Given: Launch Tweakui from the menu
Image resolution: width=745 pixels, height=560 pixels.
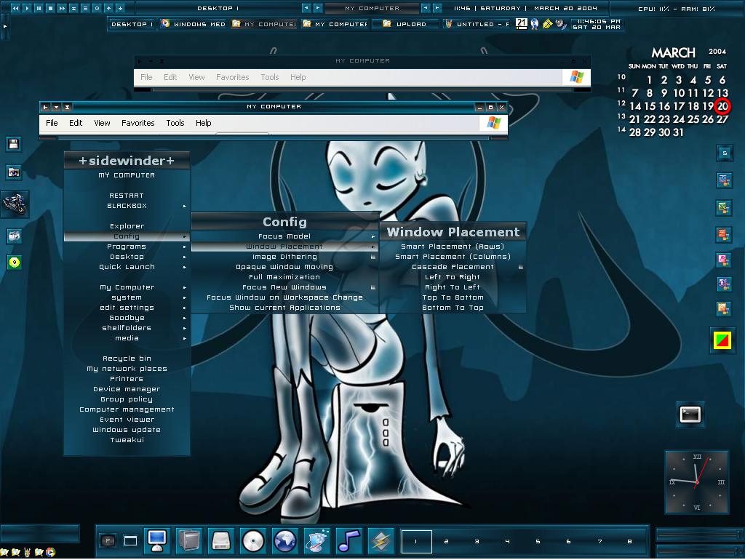Looking at the screenshot, I should [x=127, y=440].
